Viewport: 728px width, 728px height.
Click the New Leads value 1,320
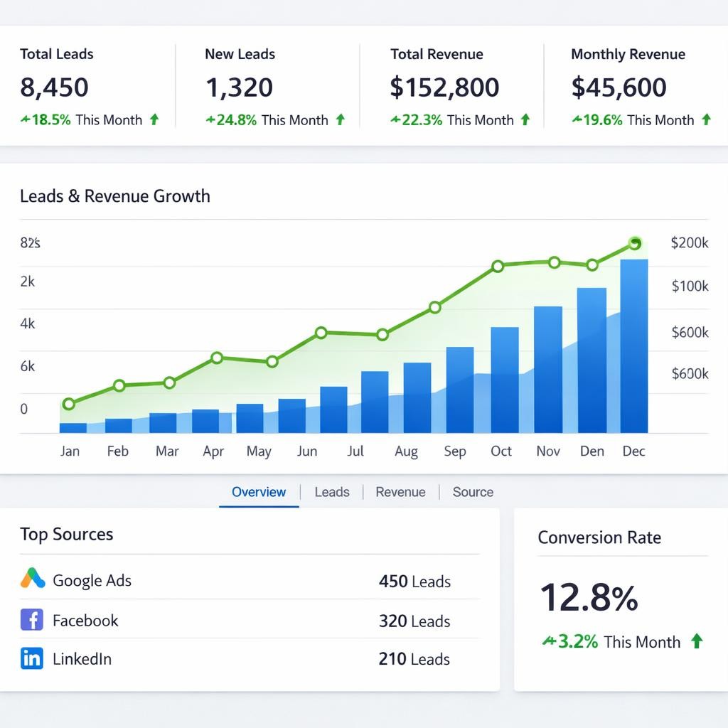(x=239, y=87)
